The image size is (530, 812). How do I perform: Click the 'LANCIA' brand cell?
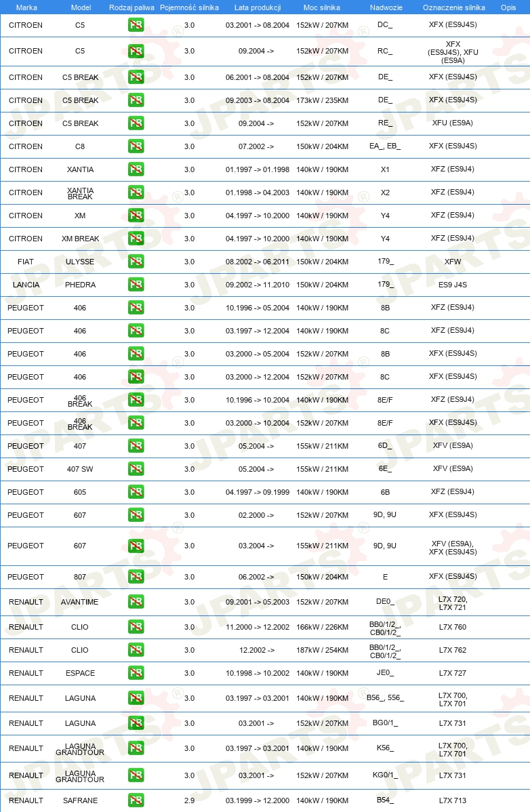[x=26, y=284]
